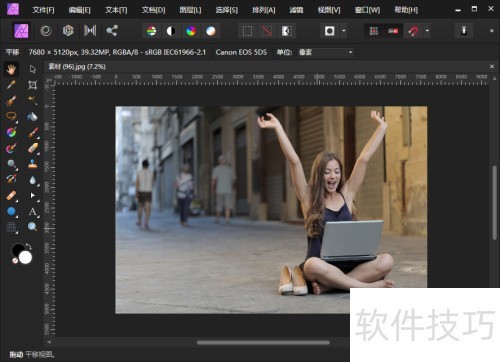Select the Undo Brush tool
This screenshot has height=362, width=500.
pyautogui.click(x=11, y=179)
